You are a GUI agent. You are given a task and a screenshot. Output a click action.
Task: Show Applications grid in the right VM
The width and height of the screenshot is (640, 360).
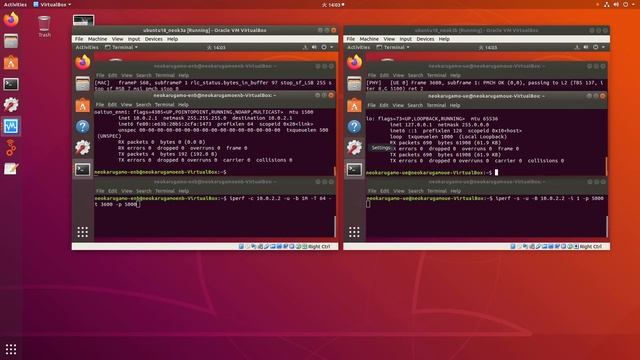354,232
